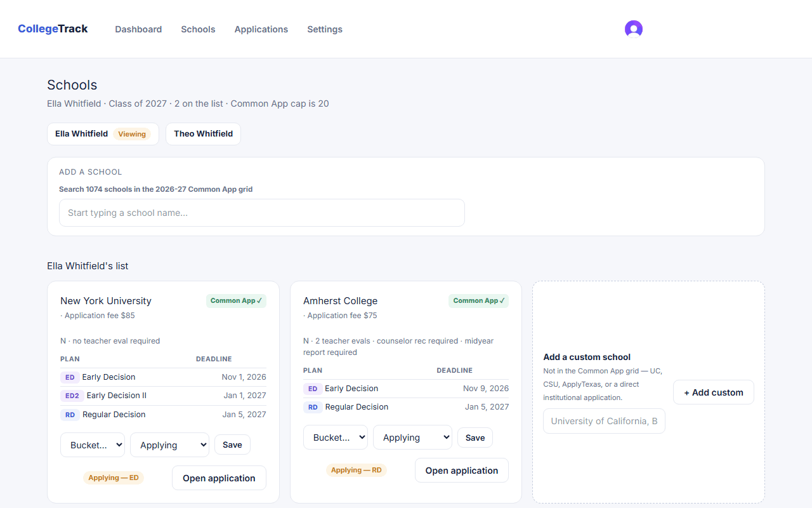The height and width of the screenshot is (508, 812).
Task: Click the Schools page heading
Action: [x=72, y=85]
